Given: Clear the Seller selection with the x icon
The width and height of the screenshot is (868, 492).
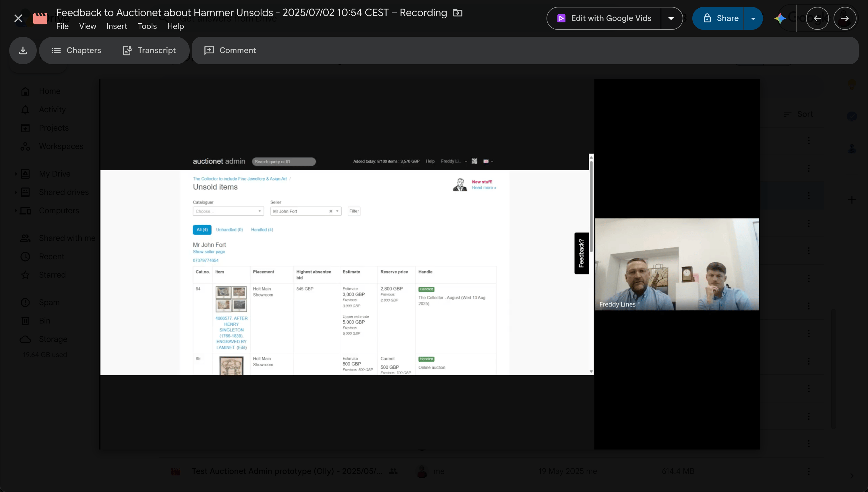Looking at the screenshot, I should (331, 211).
